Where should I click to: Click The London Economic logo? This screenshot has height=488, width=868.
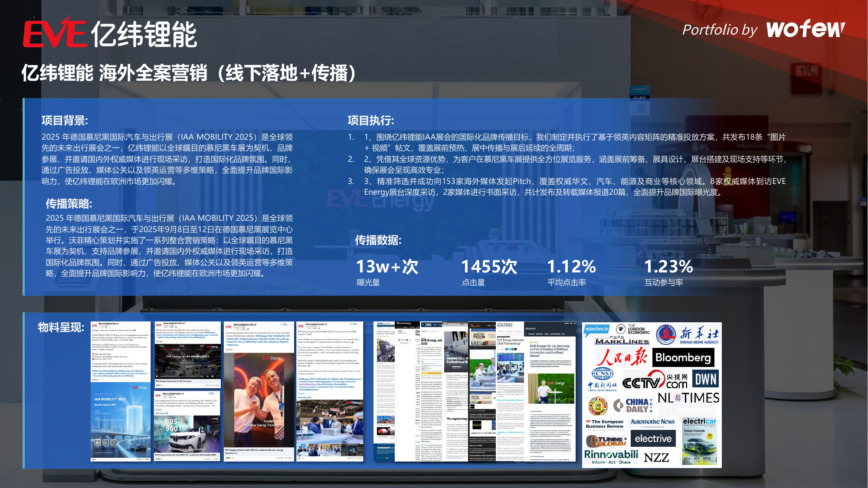[x=633, y=329]
